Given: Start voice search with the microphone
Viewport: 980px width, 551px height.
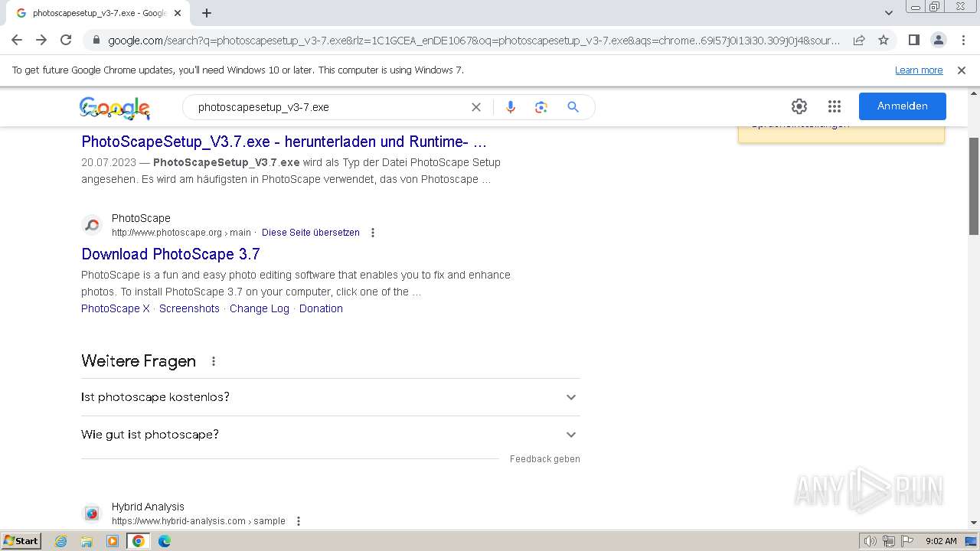Looking at the screenshot, I should [x=511, y=107].
